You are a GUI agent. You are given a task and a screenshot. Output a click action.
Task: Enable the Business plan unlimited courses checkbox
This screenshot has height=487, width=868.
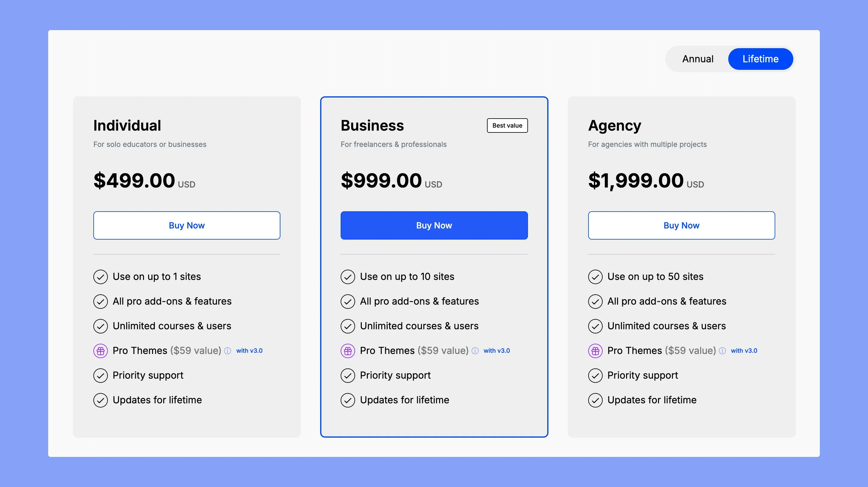point(346,325)
